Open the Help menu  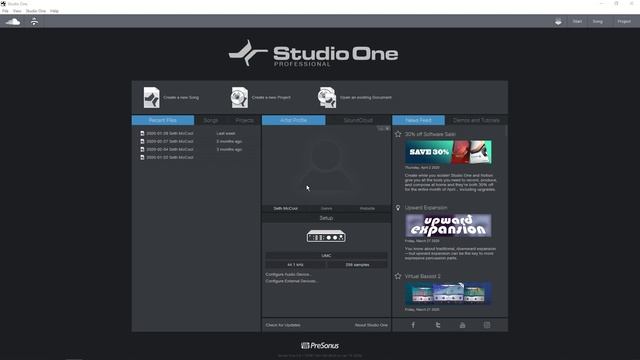pyautogui.click(x=54, y=11)
